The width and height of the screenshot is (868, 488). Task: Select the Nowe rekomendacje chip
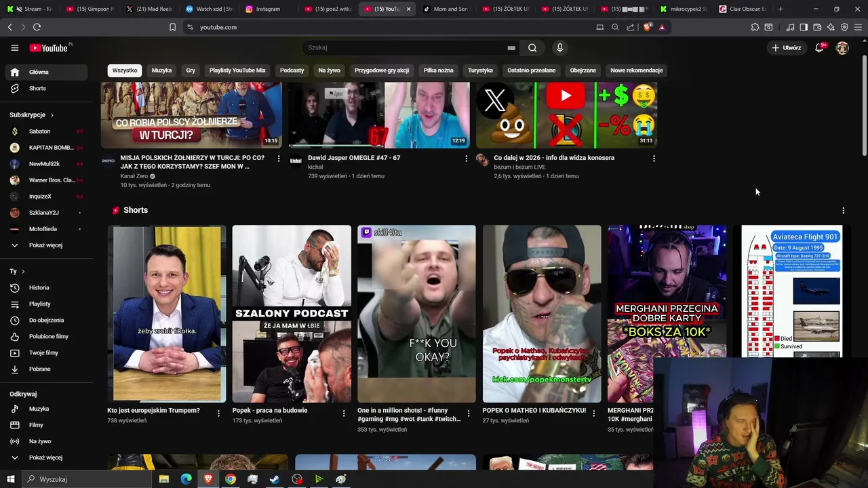coord(637,70)
